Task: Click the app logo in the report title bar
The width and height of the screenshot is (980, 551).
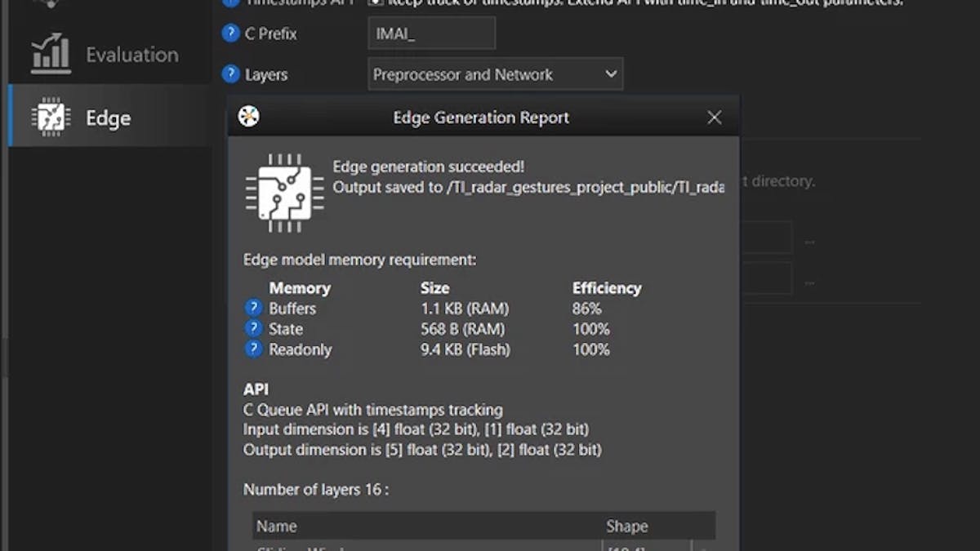Action: 248,117
